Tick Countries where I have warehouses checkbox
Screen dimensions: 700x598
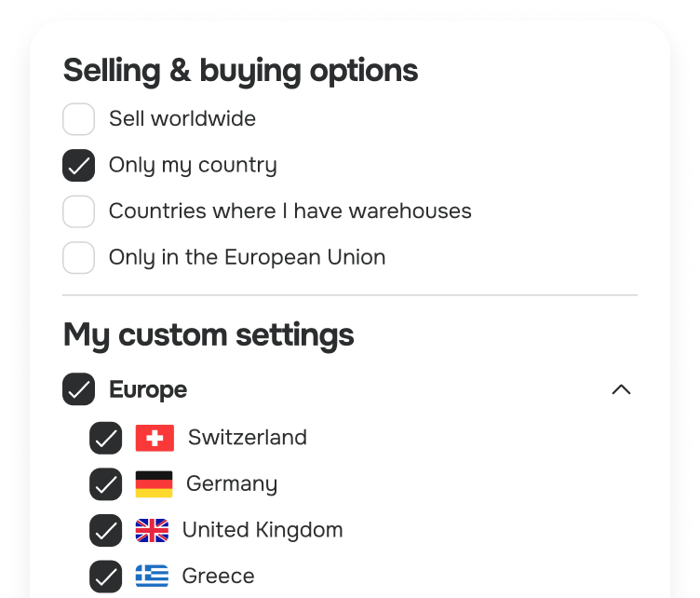(79, 211)
